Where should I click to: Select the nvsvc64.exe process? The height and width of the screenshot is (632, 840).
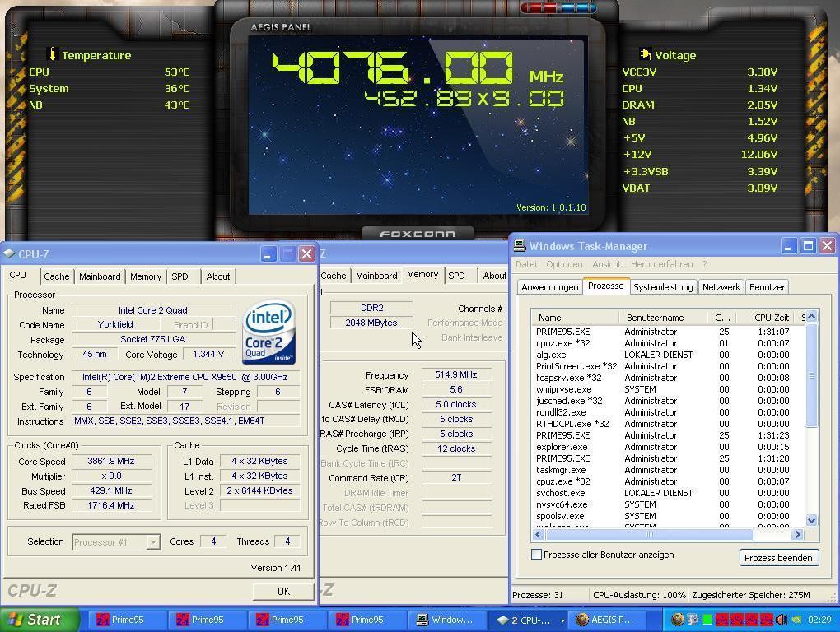click(668, 504)
